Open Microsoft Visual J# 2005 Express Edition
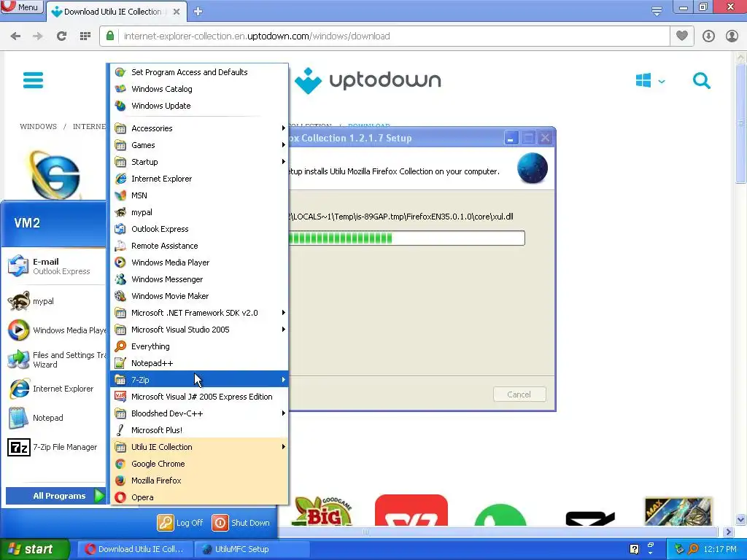The height and width of the screenshot is (560, 747). point(199,397)
